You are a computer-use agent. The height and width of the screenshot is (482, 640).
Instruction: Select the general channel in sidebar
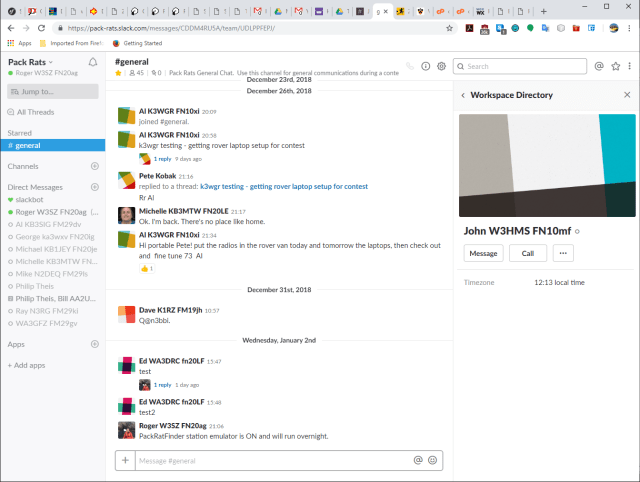[x=53, y=145]
